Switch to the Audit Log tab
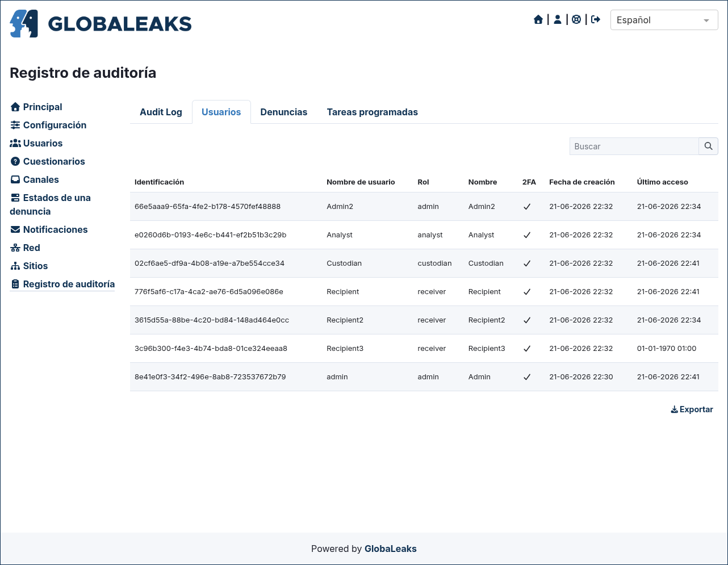 click(x=161, y=112)
